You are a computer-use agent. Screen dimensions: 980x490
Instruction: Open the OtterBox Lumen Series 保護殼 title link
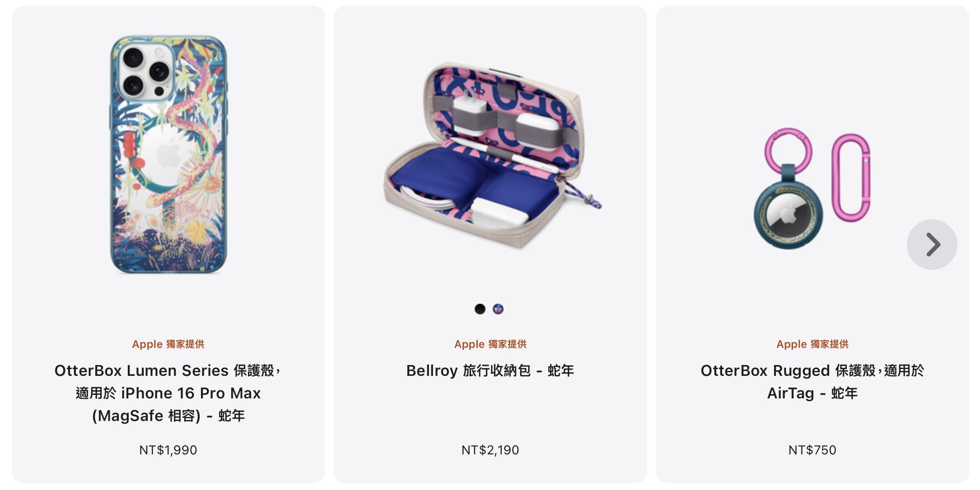click(168, 393)
